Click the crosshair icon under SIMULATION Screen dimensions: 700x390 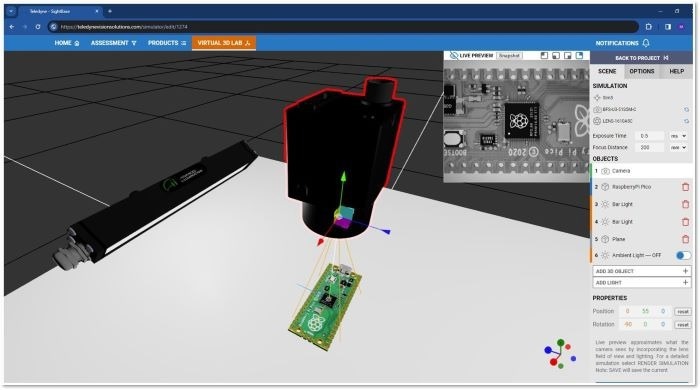point(597,97)
